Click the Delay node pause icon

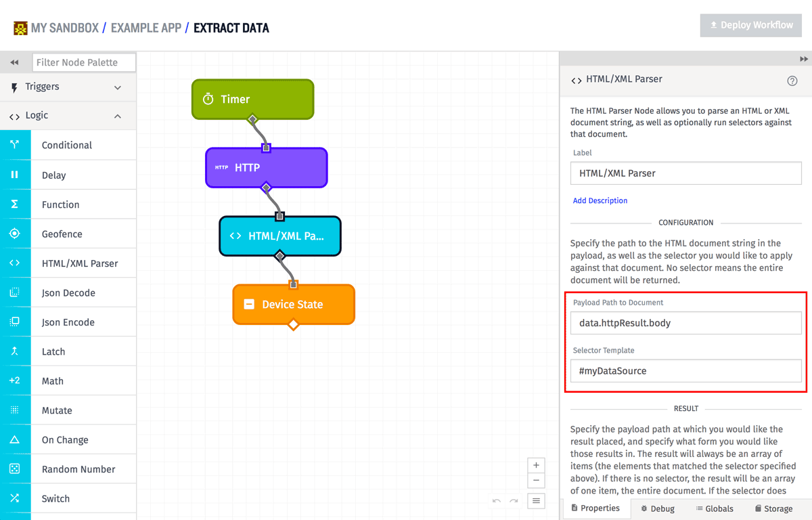tap(15, 175)
